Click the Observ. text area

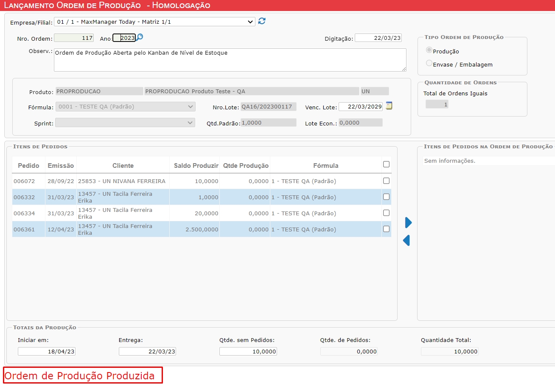tap(230, 60)
